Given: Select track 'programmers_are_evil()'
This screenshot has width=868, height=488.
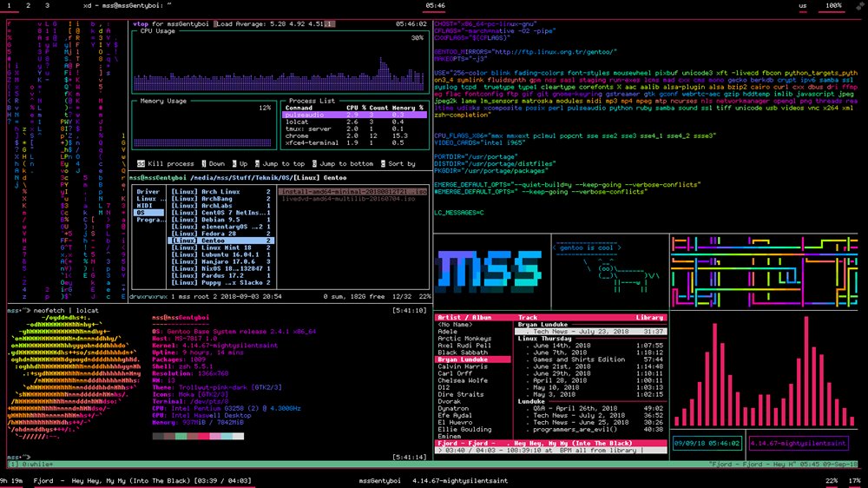Looking at the screenshot, I should (x=590, y=429).
